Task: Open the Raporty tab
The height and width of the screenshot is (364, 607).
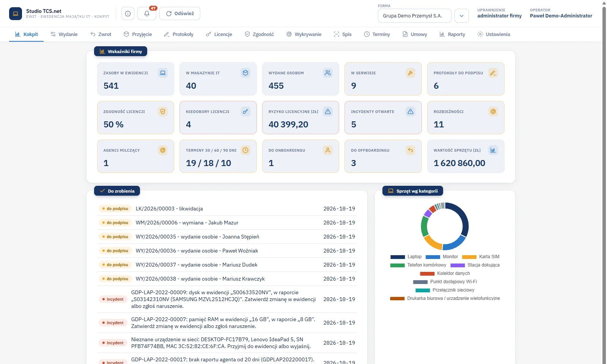Action: [x=452, y=34]
